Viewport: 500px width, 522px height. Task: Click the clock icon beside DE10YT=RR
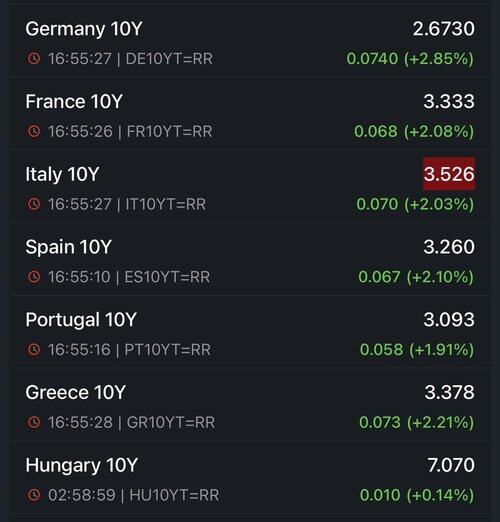[x=34, y=58]
